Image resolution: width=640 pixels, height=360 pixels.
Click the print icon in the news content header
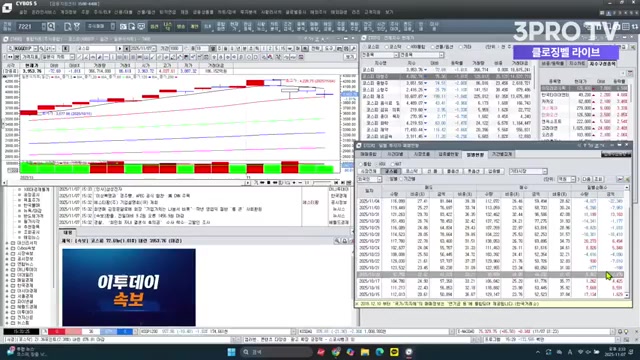pyautogui.click(x=344, y=241)
